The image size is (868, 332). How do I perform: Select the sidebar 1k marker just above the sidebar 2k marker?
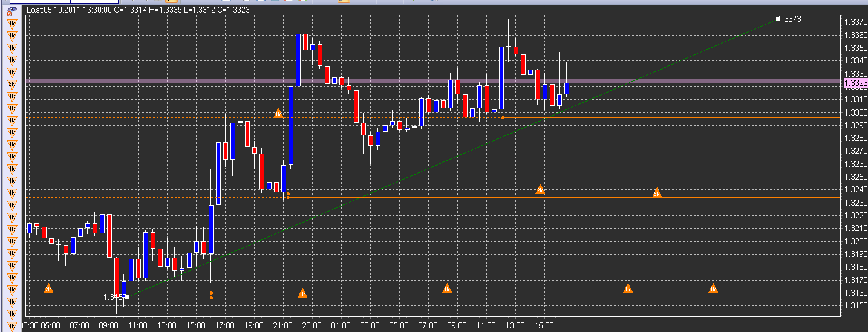11,72
